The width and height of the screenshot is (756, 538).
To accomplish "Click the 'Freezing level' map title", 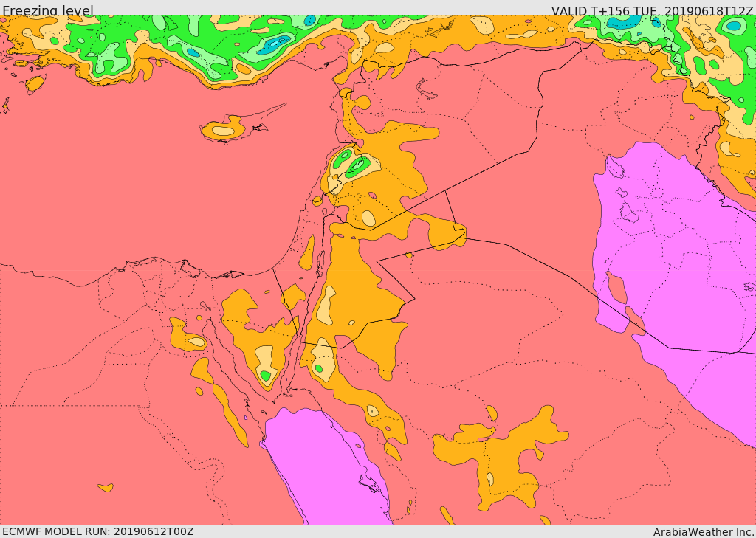I will pyautogui.click(x=48, y=10).
